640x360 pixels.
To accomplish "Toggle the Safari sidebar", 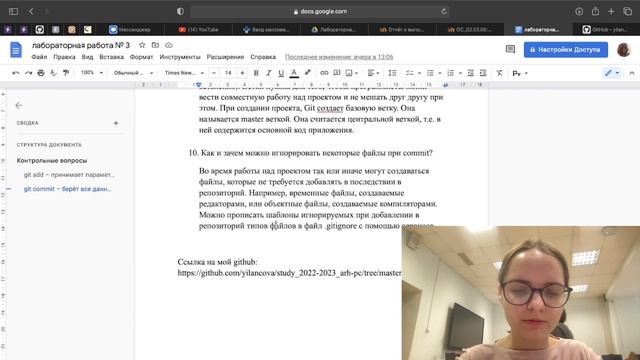I will [x=13, y=11].
